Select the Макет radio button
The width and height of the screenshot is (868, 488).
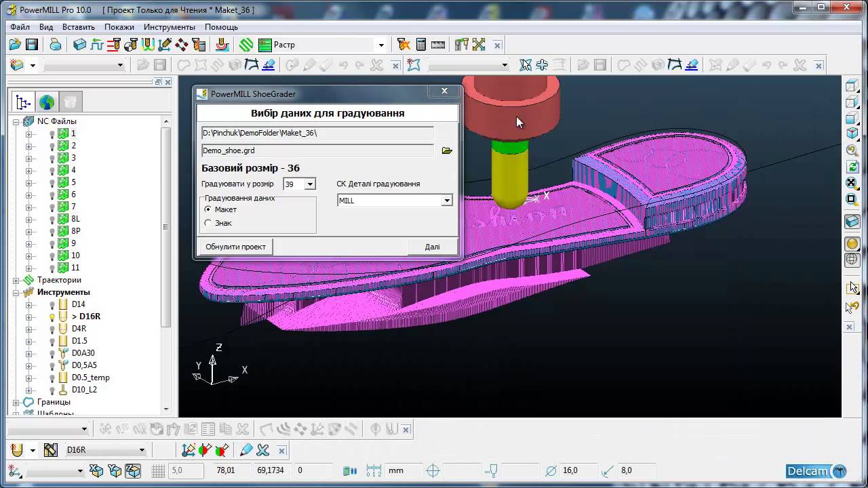tap(208, 209)
